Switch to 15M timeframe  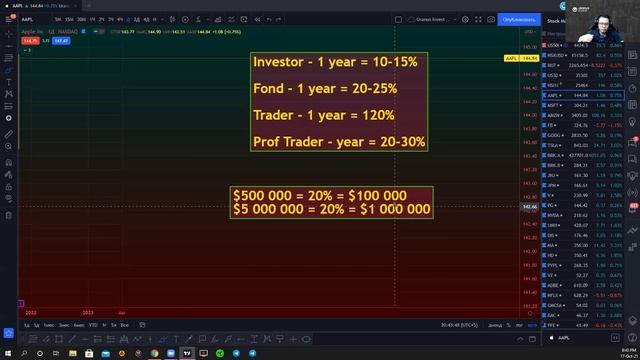pyautogui.click(x=69, y=20)
